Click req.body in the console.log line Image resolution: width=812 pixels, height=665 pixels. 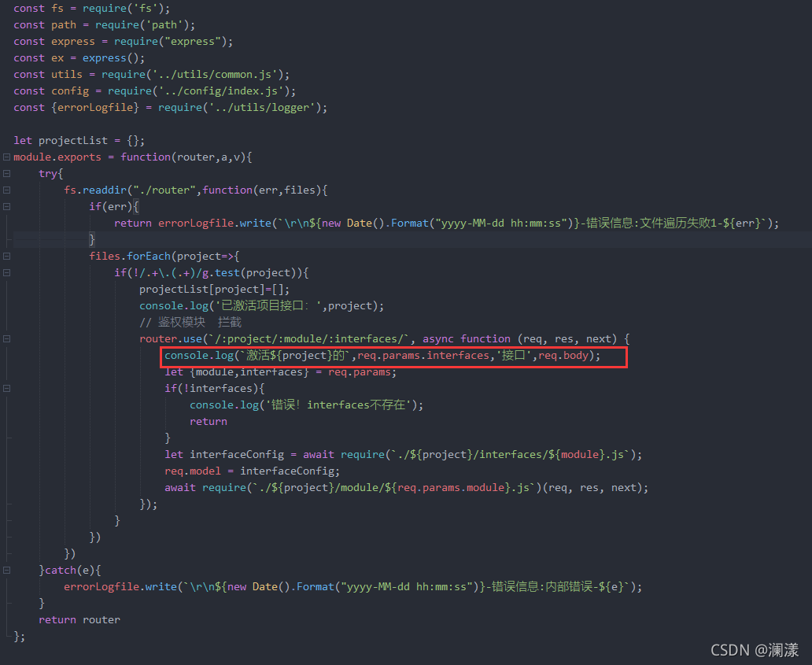click(563, 355)
